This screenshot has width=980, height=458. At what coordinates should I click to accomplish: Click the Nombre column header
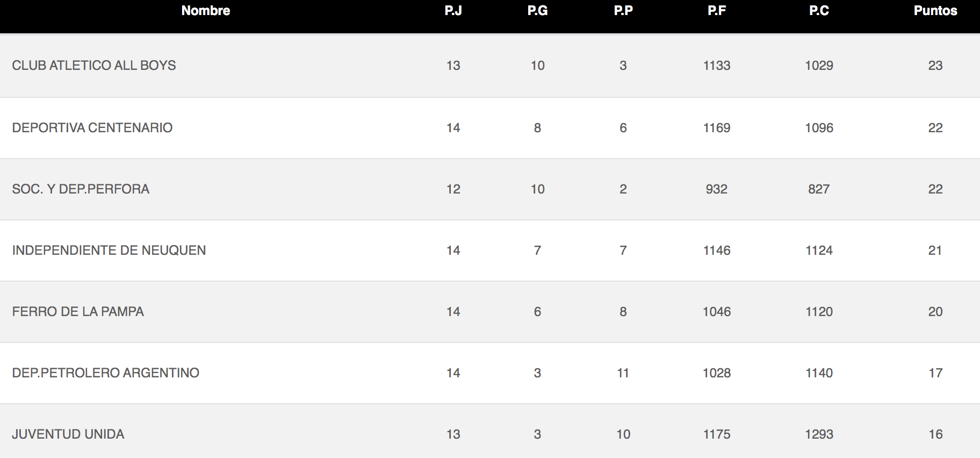tap(206, 11)
